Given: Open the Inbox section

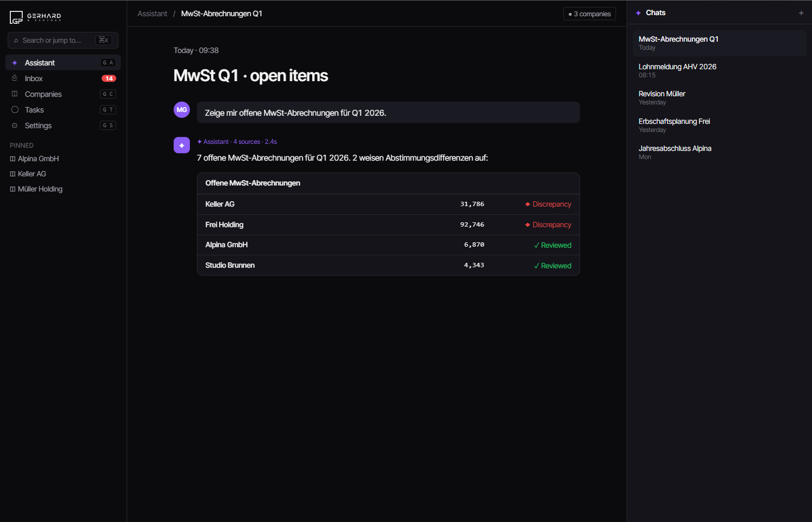Looking at the screenshot, I should 63,78.
